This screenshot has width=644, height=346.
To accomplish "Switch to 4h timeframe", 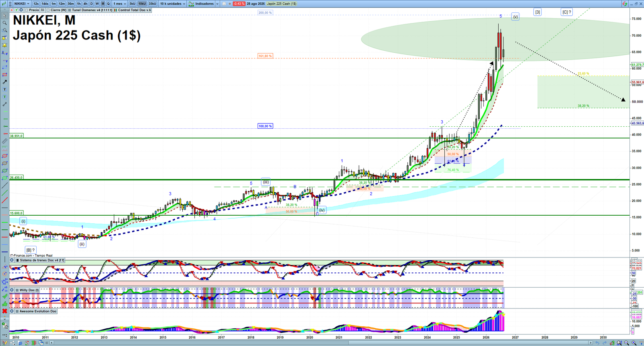I will click(85, 4).
